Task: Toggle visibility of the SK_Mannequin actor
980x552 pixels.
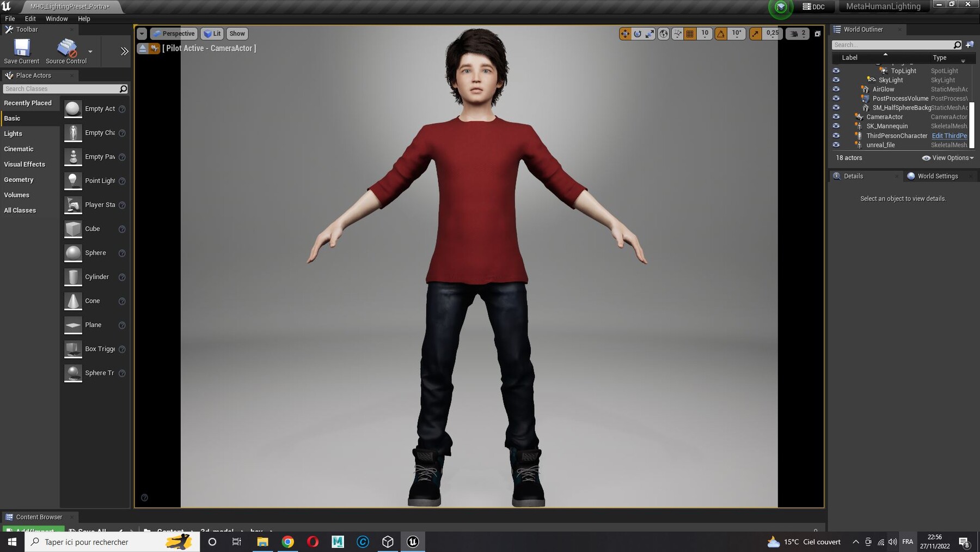Action: click(837, 125)
